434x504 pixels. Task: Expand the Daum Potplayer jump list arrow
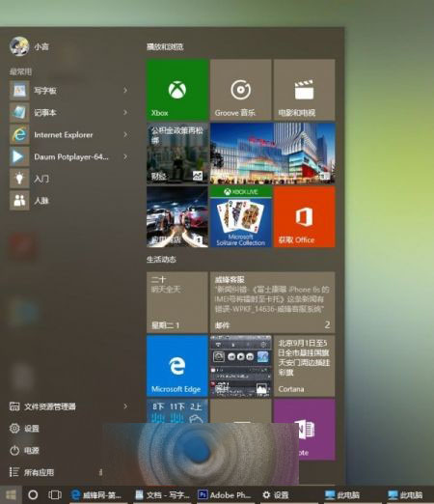click(125, 156)
